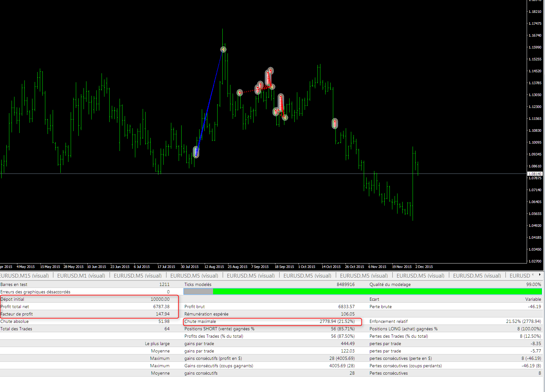Click the blue buy arrow marker cluster
545x392 pixels.
[x=196, y=152]
